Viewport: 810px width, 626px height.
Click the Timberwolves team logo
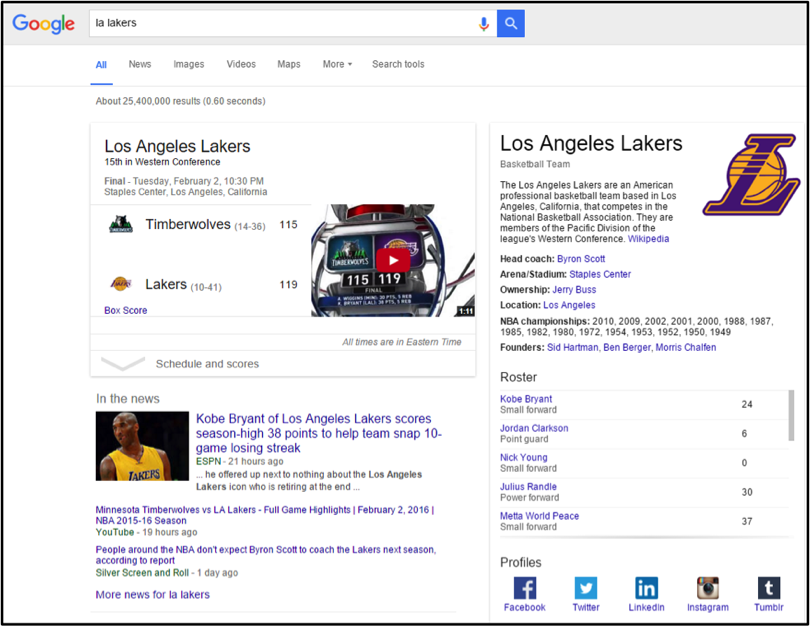[x=121, y=224]
